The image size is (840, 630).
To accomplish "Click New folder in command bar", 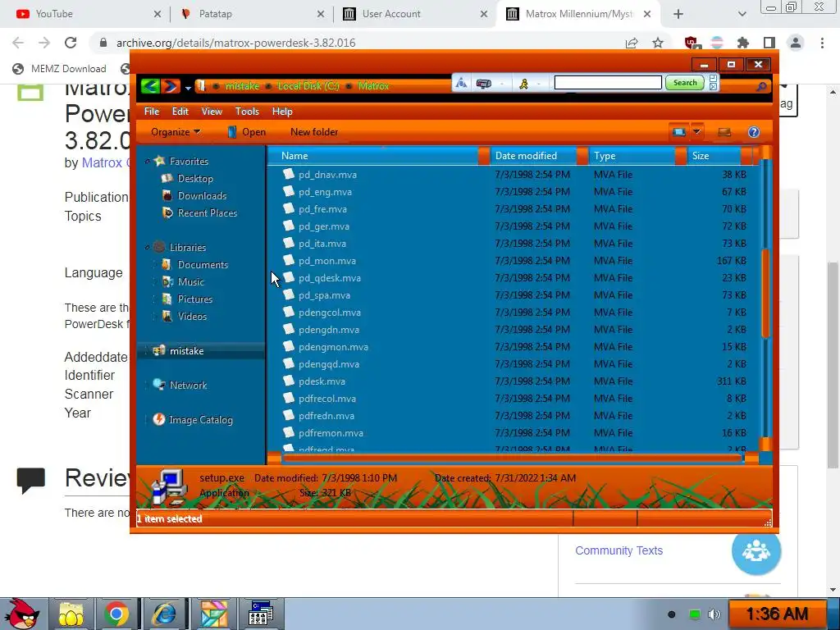I will (314, 132).
